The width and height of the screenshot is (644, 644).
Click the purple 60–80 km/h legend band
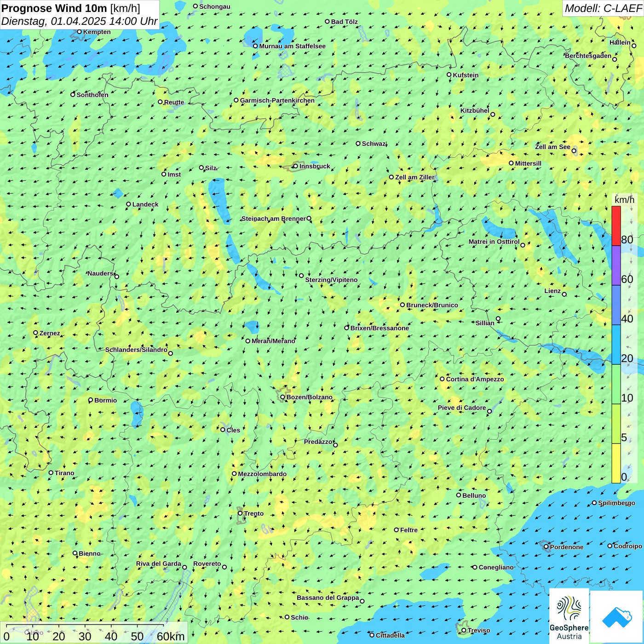click(616, 265)
